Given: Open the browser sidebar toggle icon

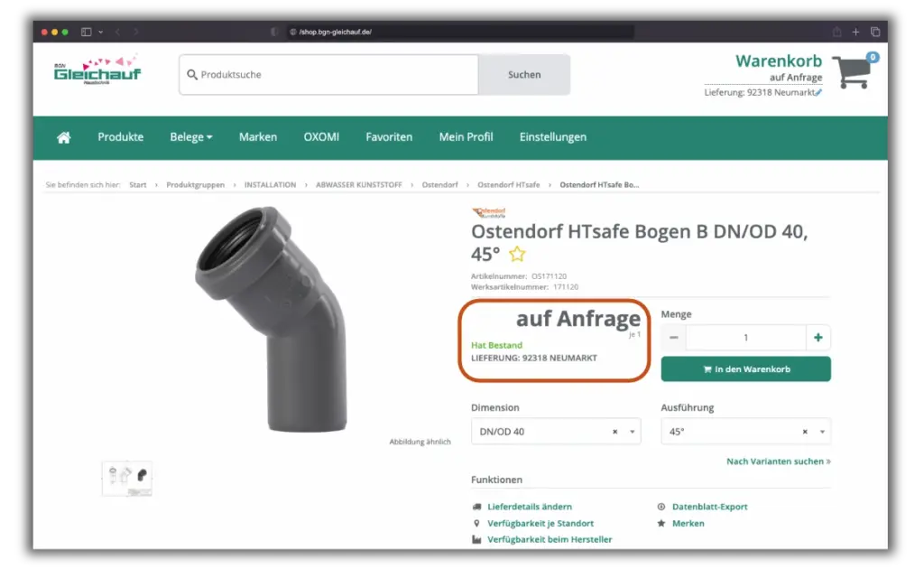Looking at the screenshot, I should 87,32.
